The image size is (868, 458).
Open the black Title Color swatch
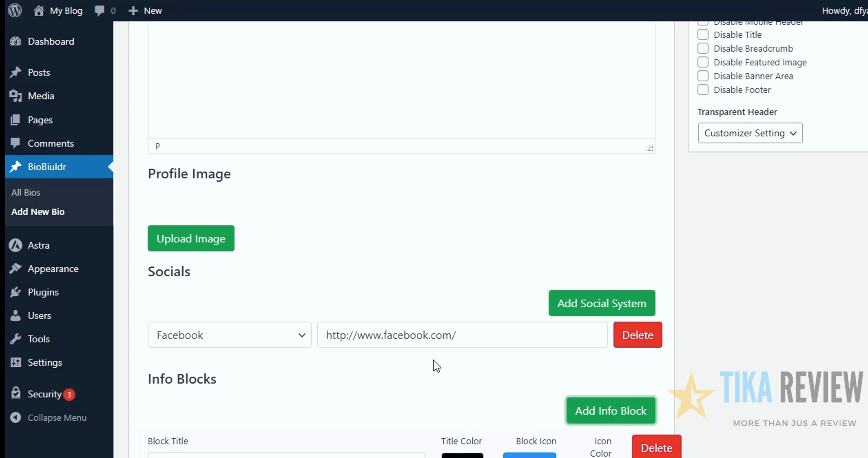tap(462, 456)
